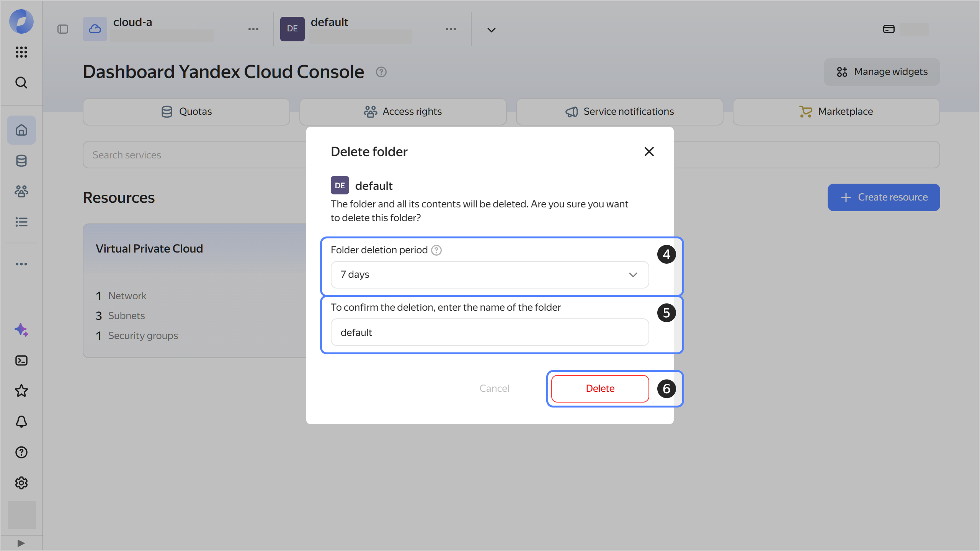Open cloud-a three-dot options menu
Image resolution: width=980 pixels, height=551 pixels.
pyautogui.click(x=253, y=29)
